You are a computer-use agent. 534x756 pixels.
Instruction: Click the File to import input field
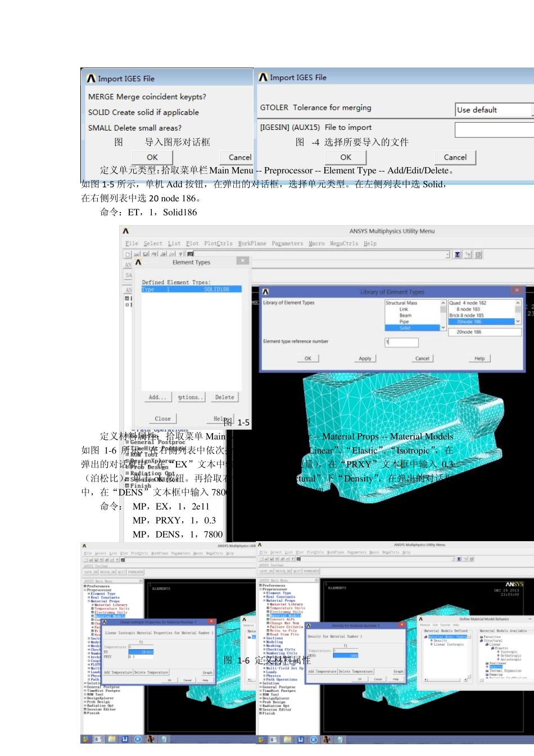tap(495, 130)
